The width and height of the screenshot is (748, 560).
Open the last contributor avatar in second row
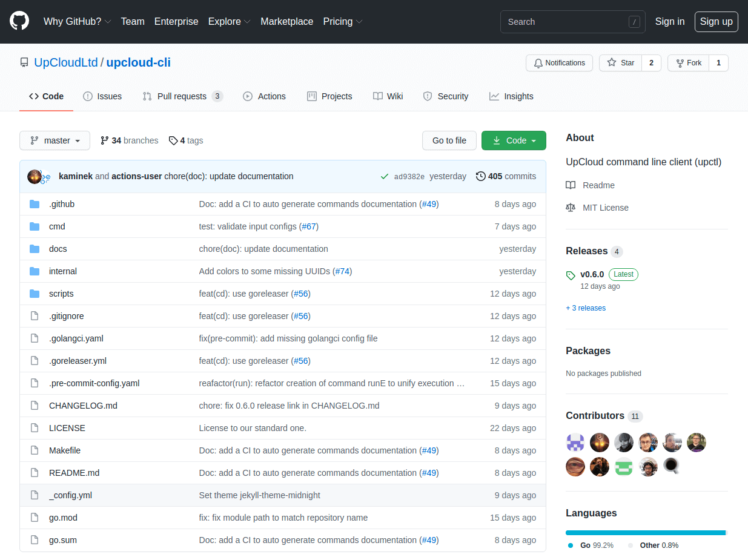[672, 467]
